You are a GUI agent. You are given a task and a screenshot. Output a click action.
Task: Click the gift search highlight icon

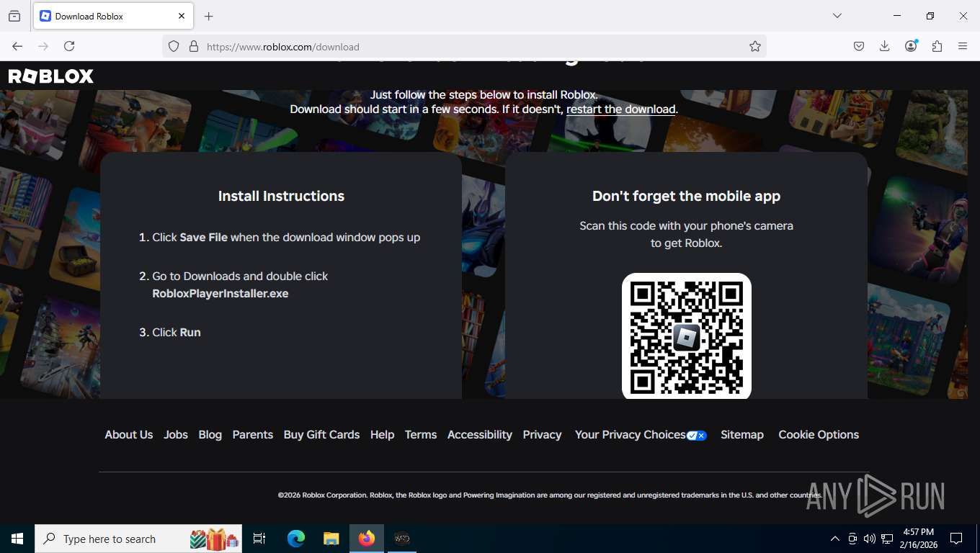click(214, 539)
